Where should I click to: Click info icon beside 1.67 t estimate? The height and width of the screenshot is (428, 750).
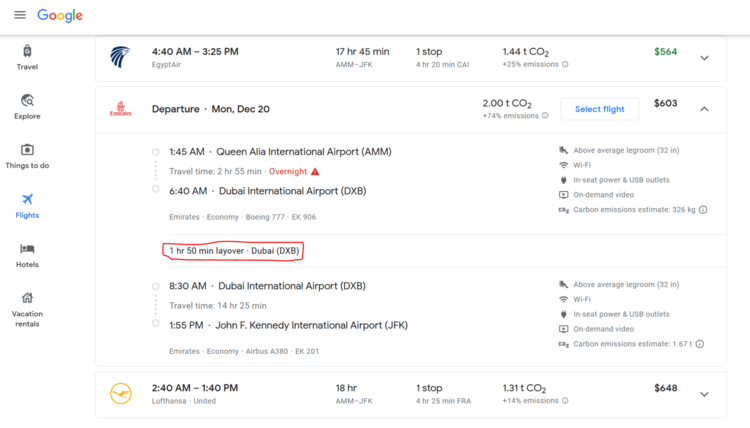click(x=699, y=344)
